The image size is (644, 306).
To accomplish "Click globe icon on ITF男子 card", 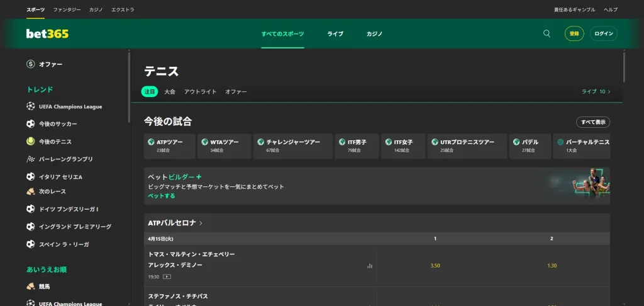I will pyautogui.click(x=342, y=142).
